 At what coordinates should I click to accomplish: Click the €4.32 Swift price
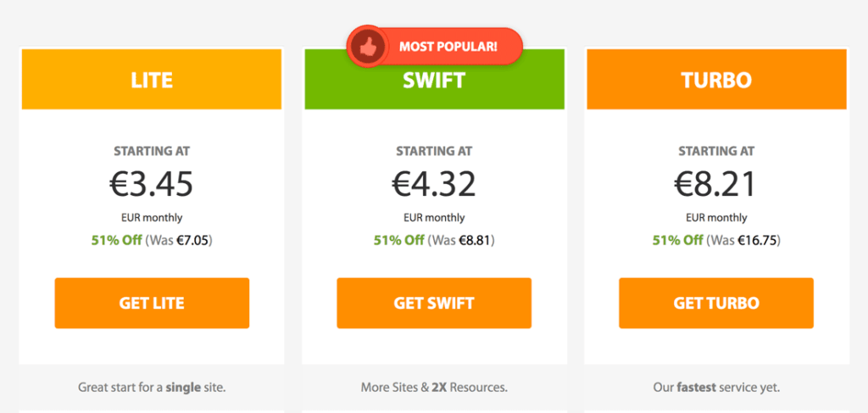coord(434,184)
